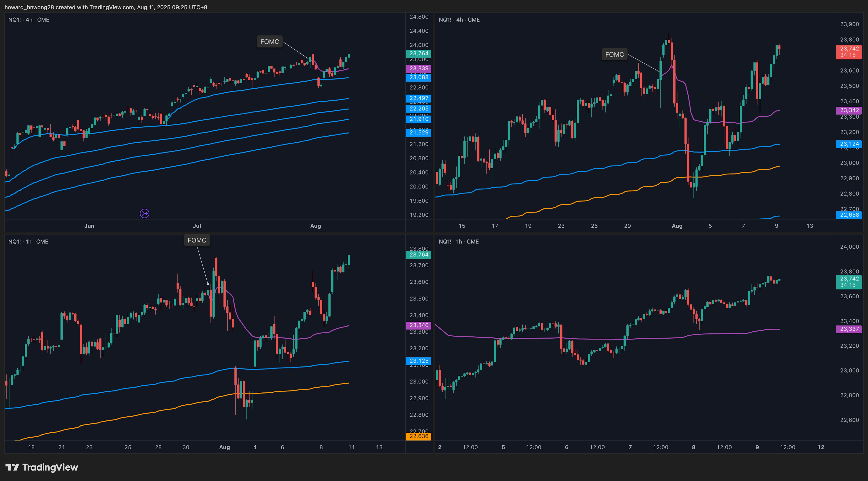This screenshot has width=868, height=481.
Task: Click the 'created with TradingView.com' header text
Action: coord(94,7)
